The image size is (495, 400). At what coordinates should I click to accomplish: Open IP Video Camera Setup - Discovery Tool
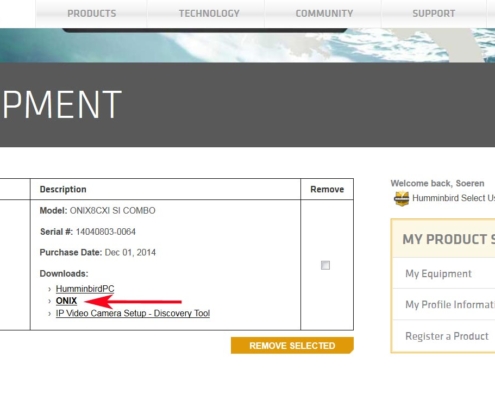pos(133,313)
